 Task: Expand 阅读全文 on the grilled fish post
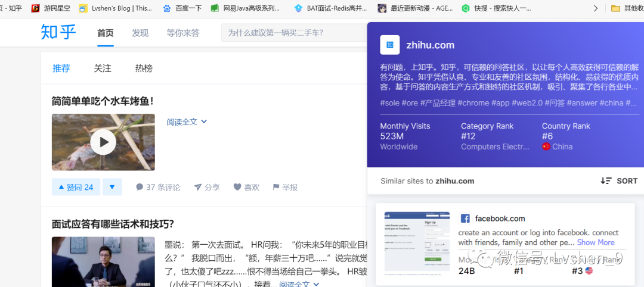tap(187, 122)
